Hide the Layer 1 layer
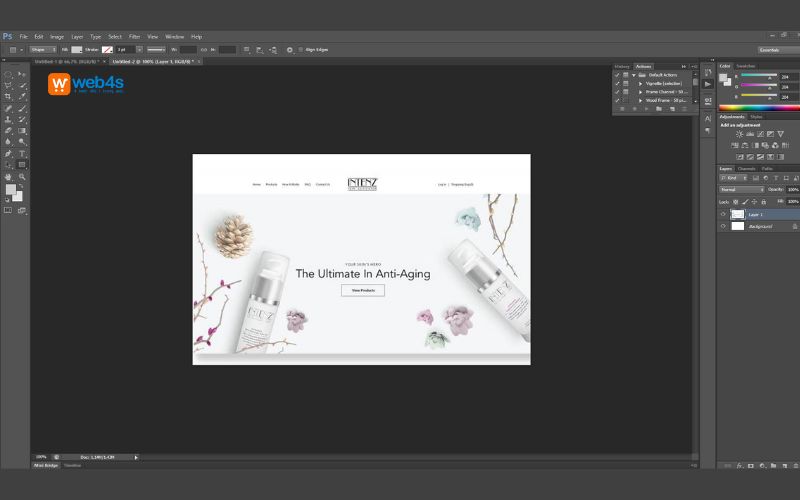The height and width of the screenshot is (500, 800). 723,214
